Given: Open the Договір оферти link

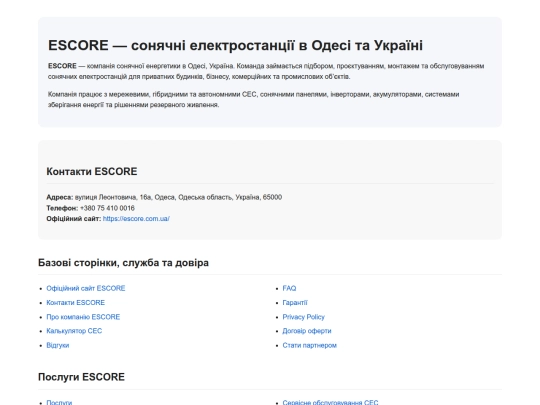Looking at the screenshot, I should 307,331.
